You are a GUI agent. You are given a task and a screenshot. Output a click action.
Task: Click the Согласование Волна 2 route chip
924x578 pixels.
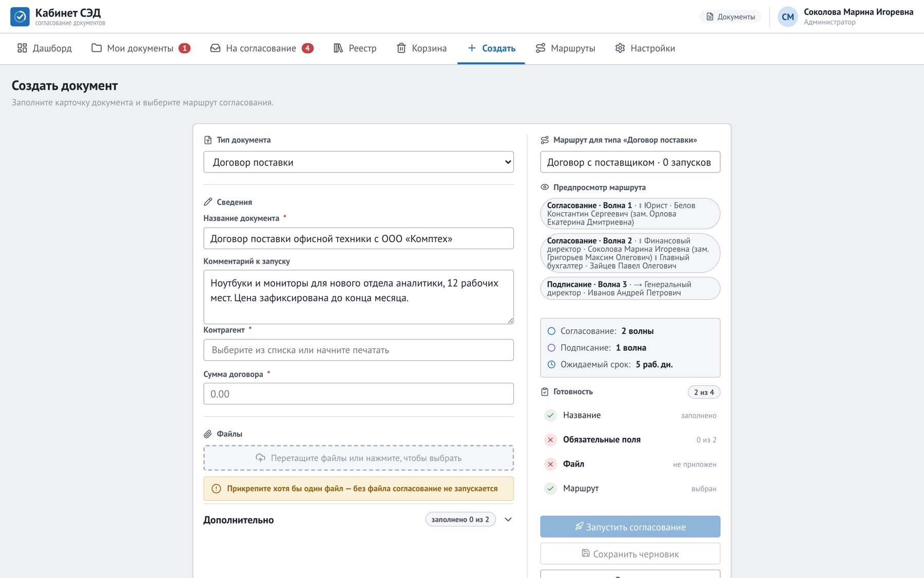pyautogui.click(x=630, y=253)
